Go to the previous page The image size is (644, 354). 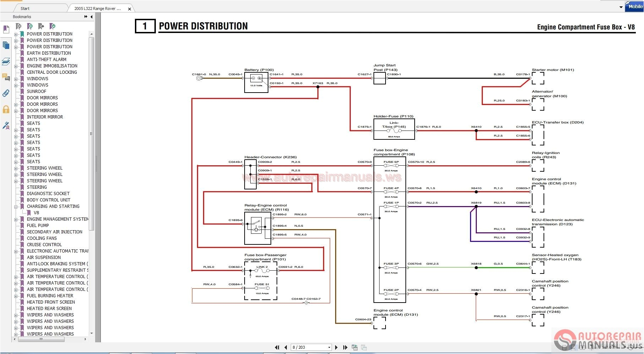coord(286,347)
